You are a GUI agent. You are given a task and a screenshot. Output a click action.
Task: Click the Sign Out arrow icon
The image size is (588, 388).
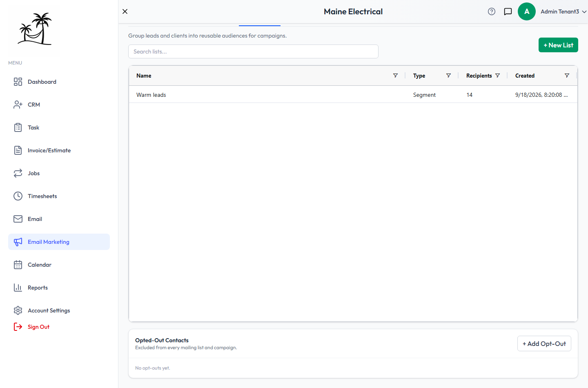pyautogui.click(x=18, y=327)
